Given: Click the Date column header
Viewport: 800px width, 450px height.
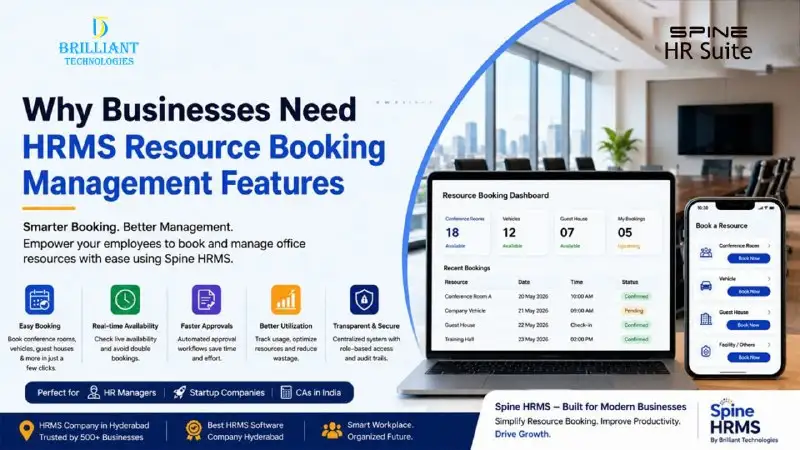Looking at the screenshot, I should 524,282.
